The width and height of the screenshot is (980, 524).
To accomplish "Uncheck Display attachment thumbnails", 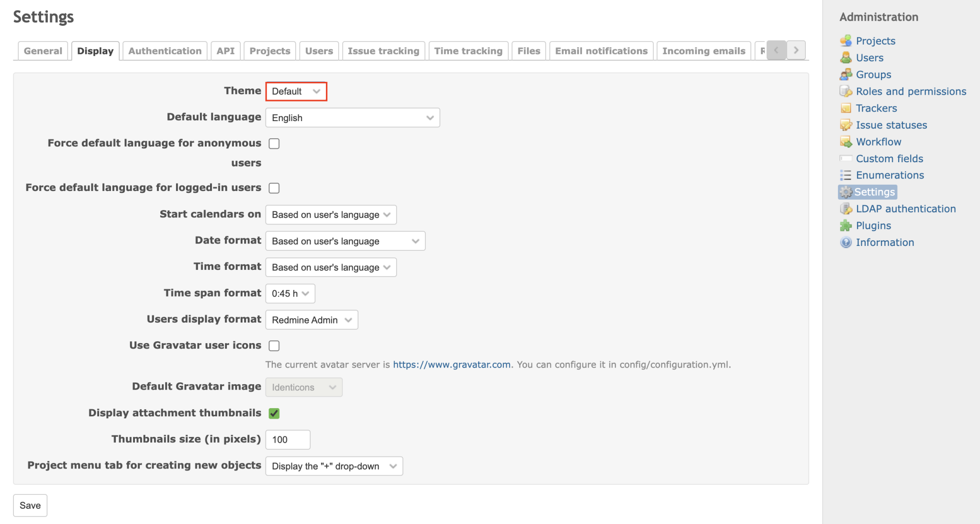I will point(274,413).
